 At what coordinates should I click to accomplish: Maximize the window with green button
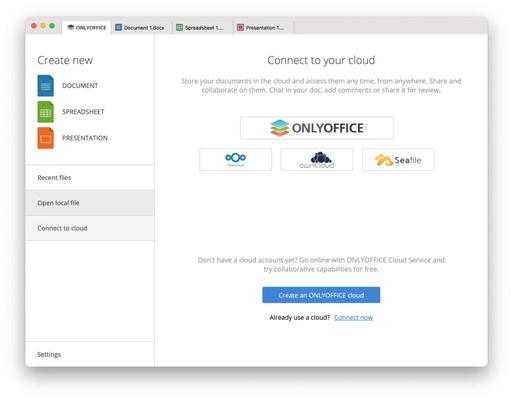pyautogui.click(x=52, y=26)
